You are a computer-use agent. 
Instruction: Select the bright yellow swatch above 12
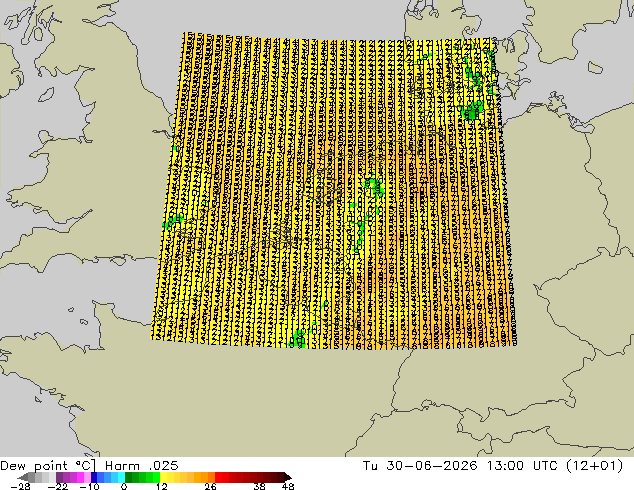(x=163, y=477)
